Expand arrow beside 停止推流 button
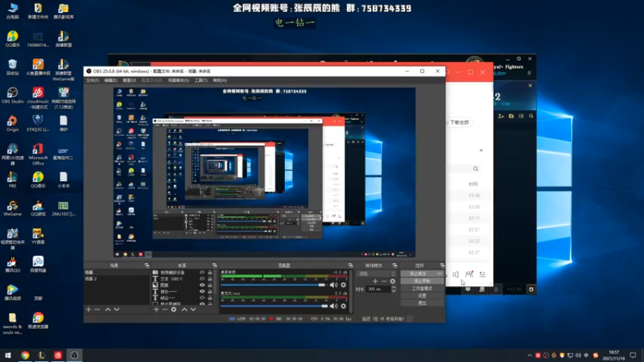Viewport: 644px width, 362px height. (x=440, y=274)
